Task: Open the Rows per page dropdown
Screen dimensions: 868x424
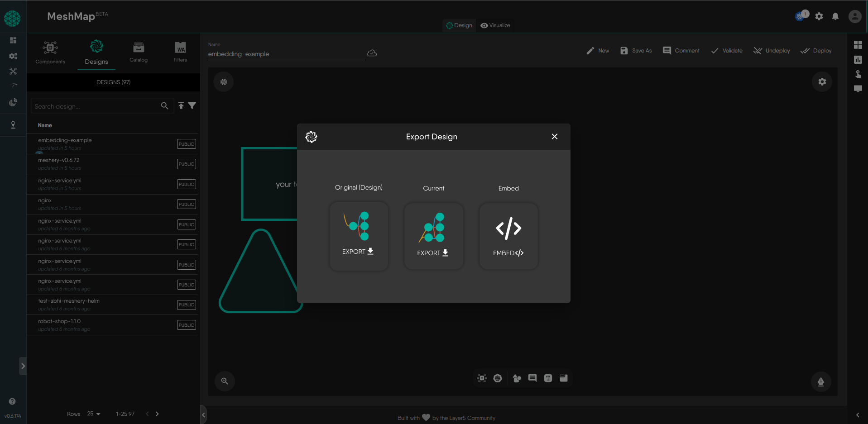Action: (x=94, y=414)
